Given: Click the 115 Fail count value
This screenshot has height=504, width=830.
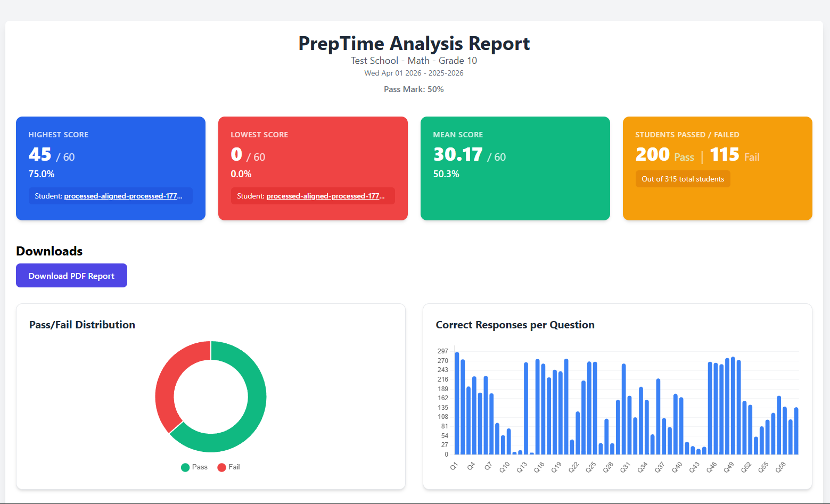Looking at the screenshot, I should tap(724, 154).
